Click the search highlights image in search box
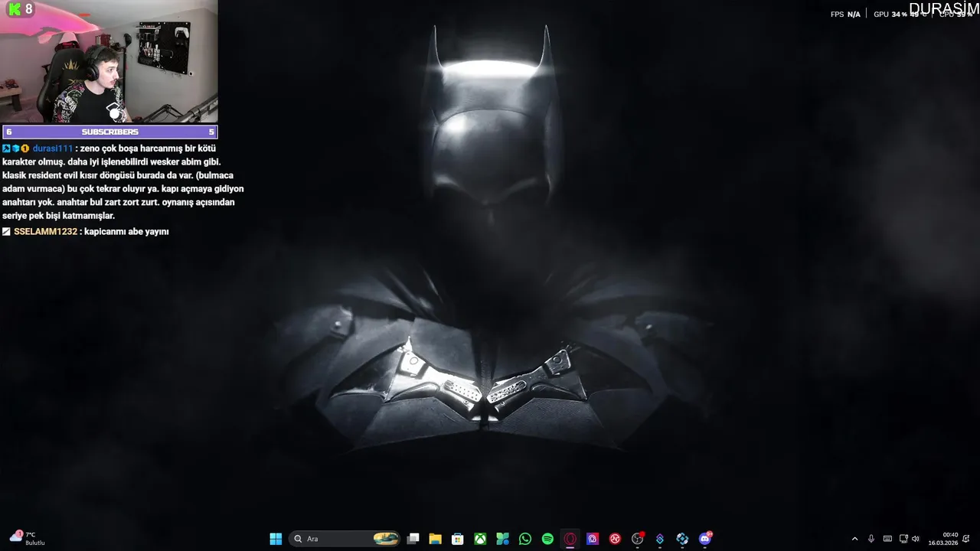The height and width of the screenshot is (551, 980). tap(386, 539)
